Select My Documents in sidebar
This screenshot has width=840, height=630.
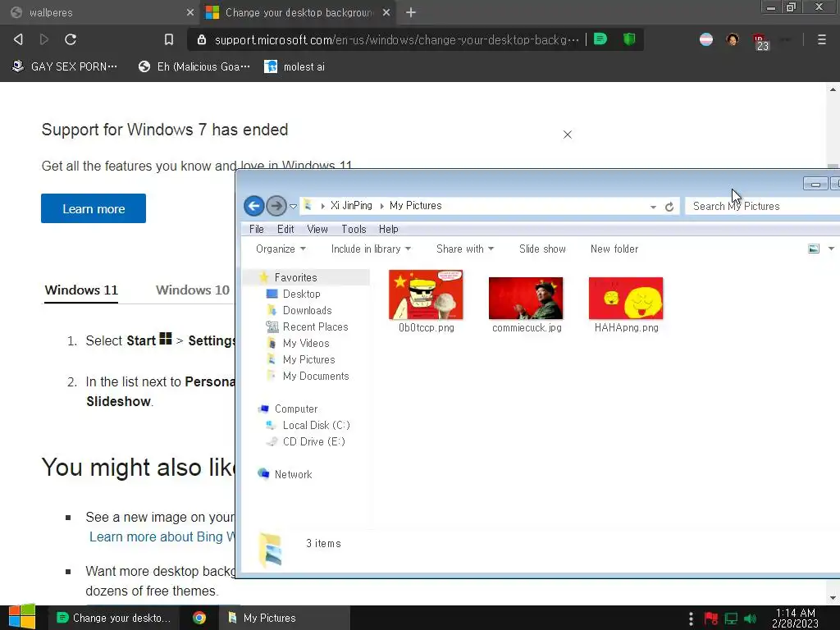(x=316, y=376)
